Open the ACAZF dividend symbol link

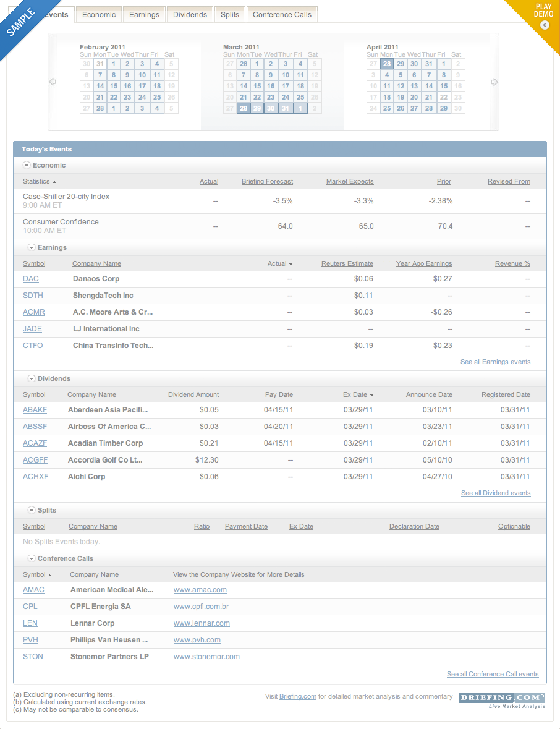(x=35, y=443)
